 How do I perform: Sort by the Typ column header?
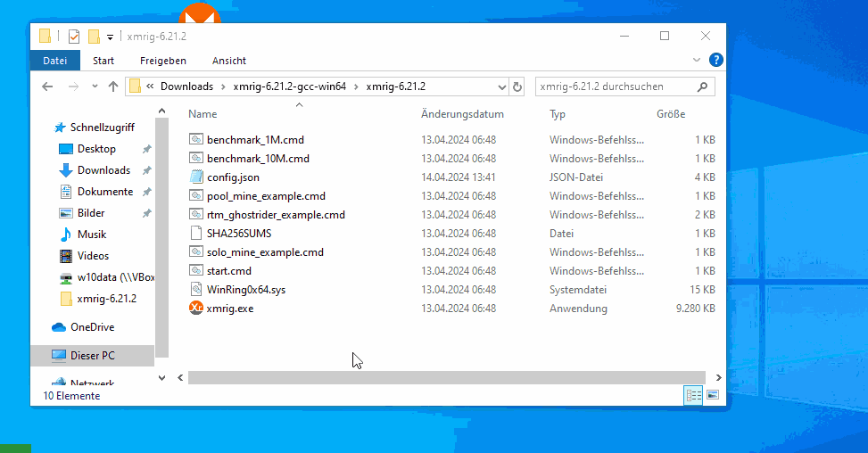pos(558,114)
